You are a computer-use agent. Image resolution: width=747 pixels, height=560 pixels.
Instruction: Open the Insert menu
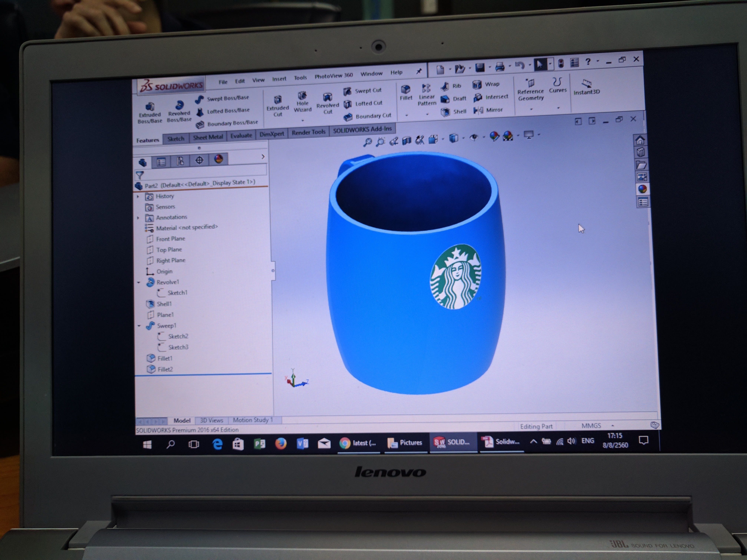coord(279,79)
